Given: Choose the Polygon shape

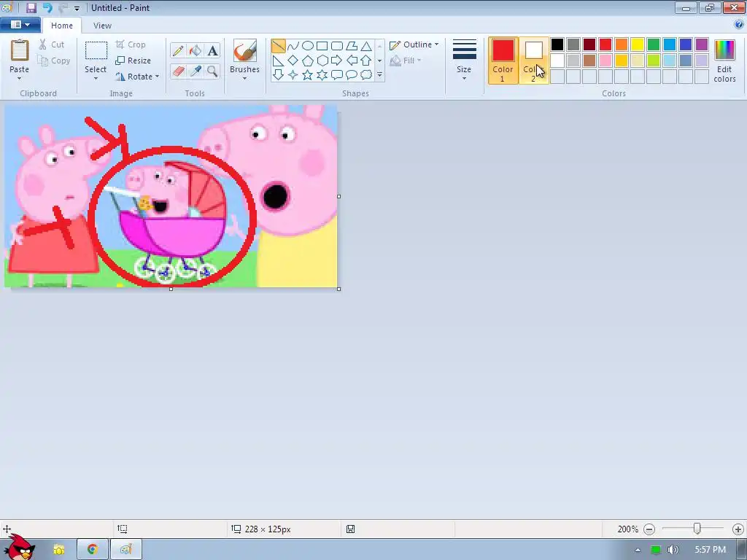Looking at the screenshot, I should coord(352,46).
